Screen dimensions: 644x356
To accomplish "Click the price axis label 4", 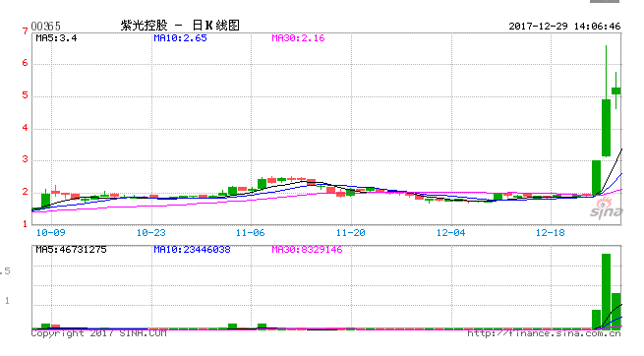I will coord(25,128).
